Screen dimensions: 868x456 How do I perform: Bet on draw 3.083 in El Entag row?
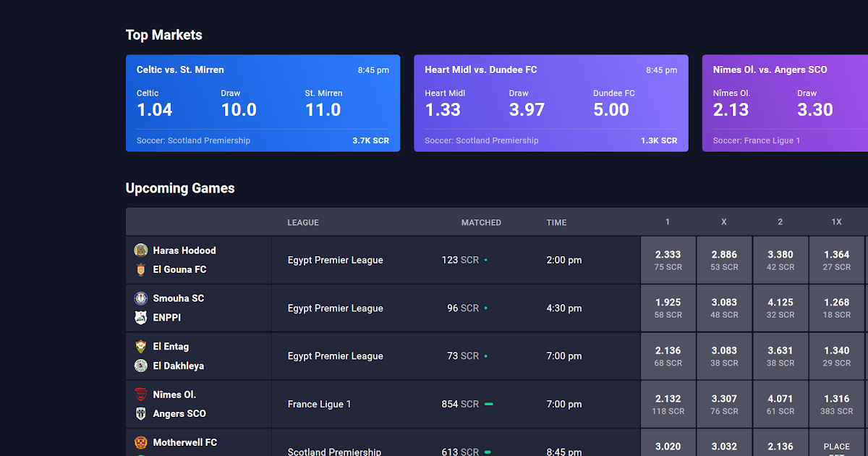(724, 356)
